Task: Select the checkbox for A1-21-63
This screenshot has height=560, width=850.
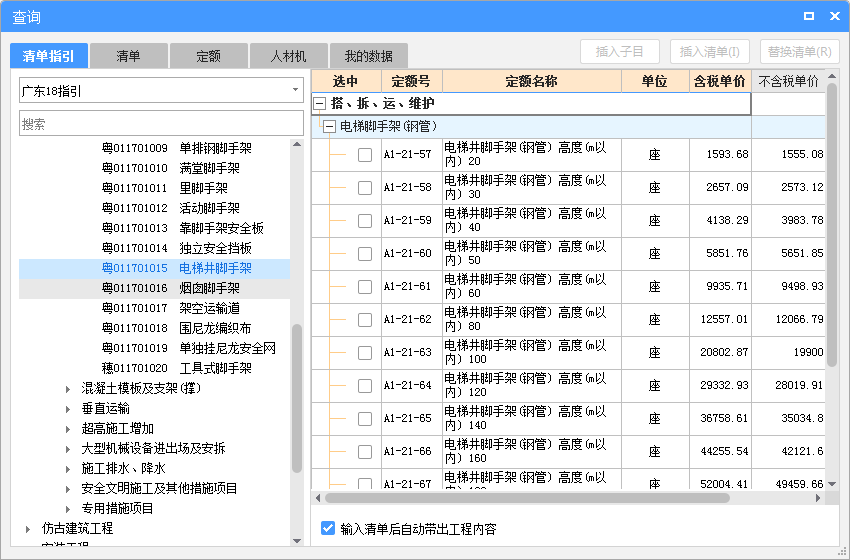Action: [x=365, y=353]
